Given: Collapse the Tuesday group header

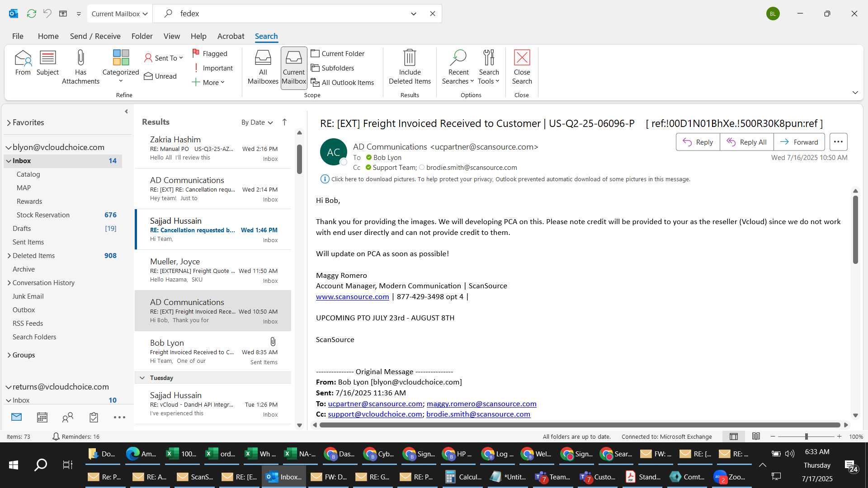Looking at the screenshot, I should tap(142, 378).
